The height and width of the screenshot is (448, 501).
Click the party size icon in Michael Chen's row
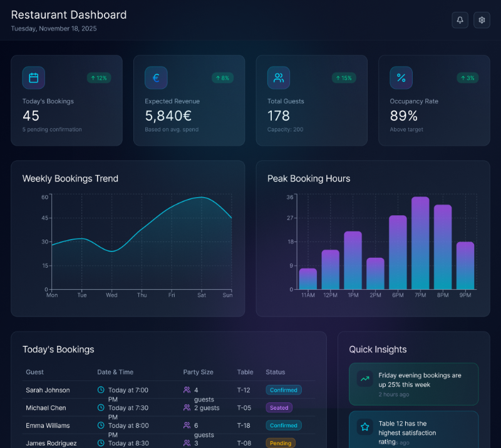coord(187,407)
